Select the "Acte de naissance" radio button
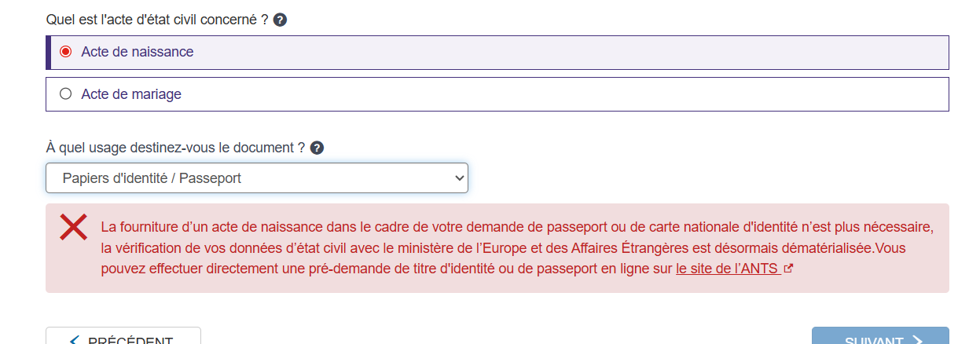This screenshot has width=980, height=344. point(66,52)
